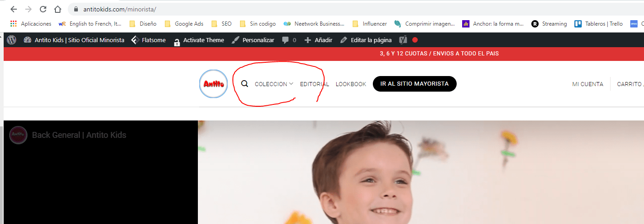Click Editar la página in admin bar

coord(366,40)
